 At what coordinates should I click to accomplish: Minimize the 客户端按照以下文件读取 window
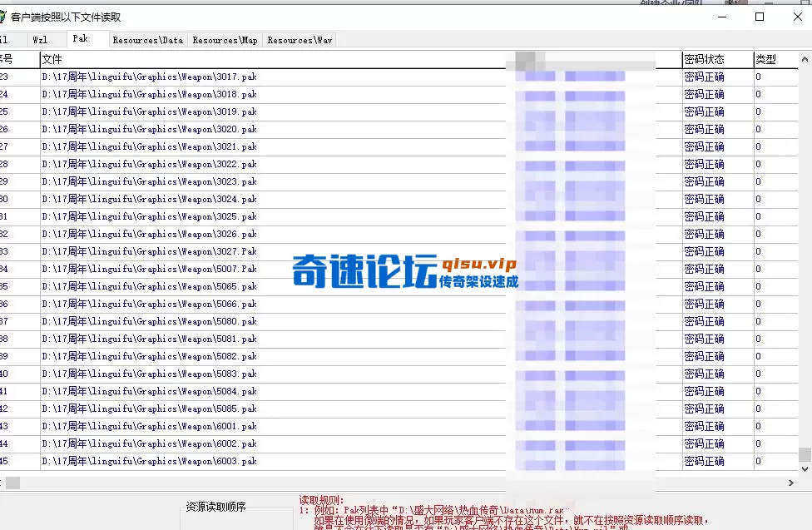pyautogui.click(x=722, y=17)
